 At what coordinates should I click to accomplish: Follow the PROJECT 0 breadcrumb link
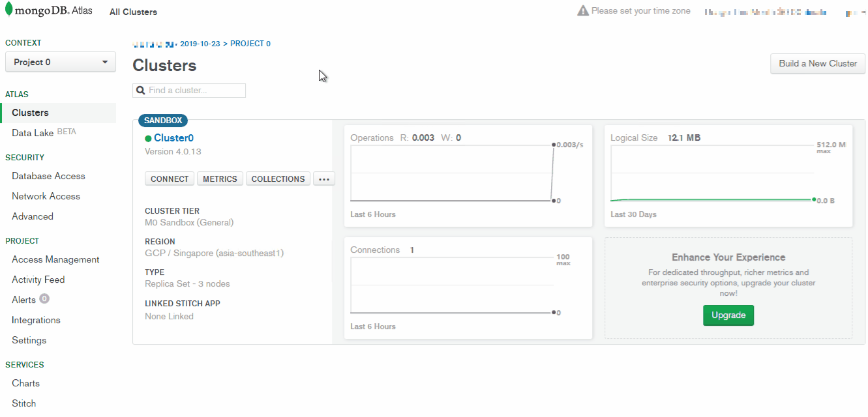[x=250, y=44]
